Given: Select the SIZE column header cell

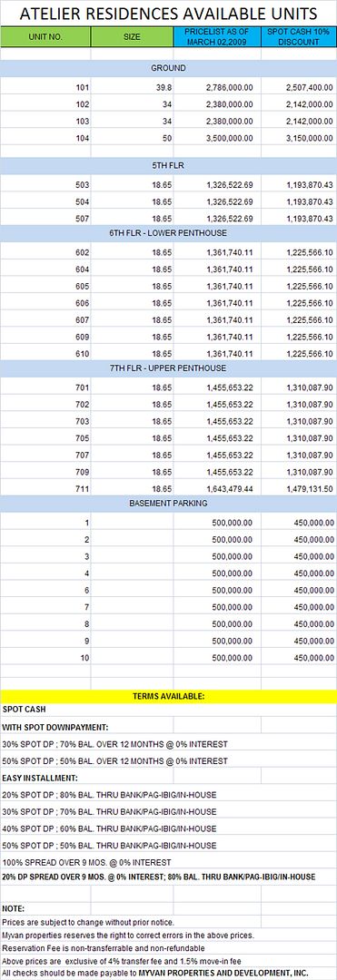Looking at the screenshot, I should [x=132, y=37].
